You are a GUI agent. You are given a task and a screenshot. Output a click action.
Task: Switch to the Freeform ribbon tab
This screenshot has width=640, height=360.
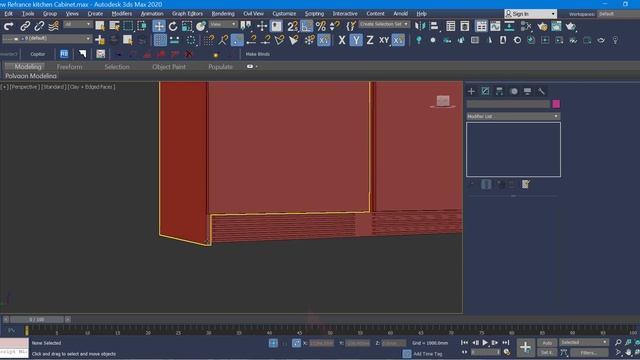click(69, 67)
